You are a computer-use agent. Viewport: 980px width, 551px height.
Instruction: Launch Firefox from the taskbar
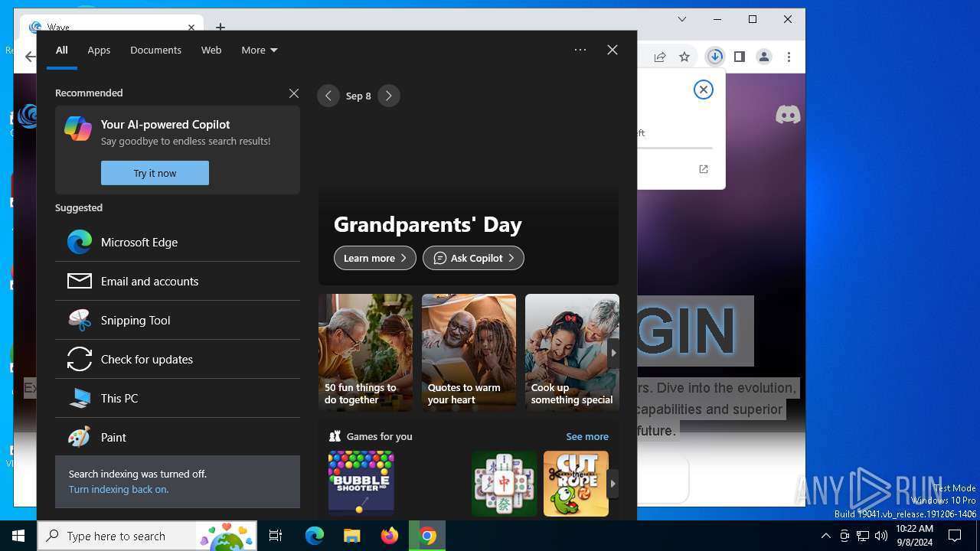(390, 536)
